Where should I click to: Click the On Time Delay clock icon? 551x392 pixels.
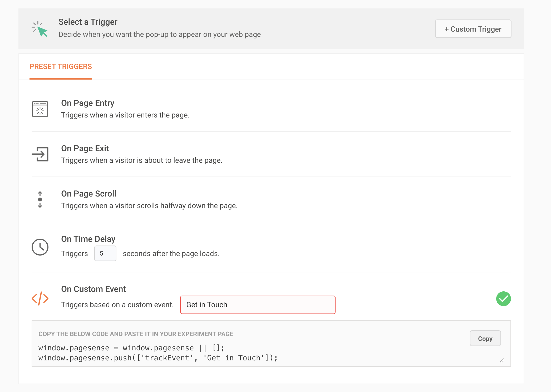[40, 247]
